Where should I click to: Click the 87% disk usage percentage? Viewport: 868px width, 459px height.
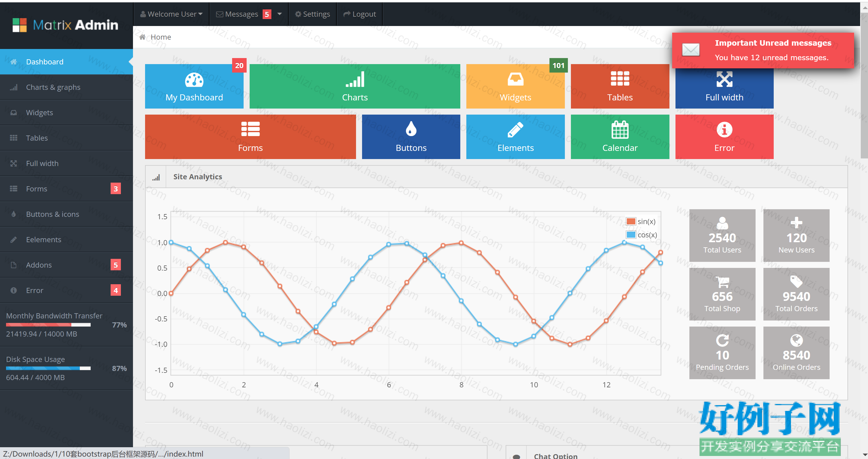click(119, 368)
